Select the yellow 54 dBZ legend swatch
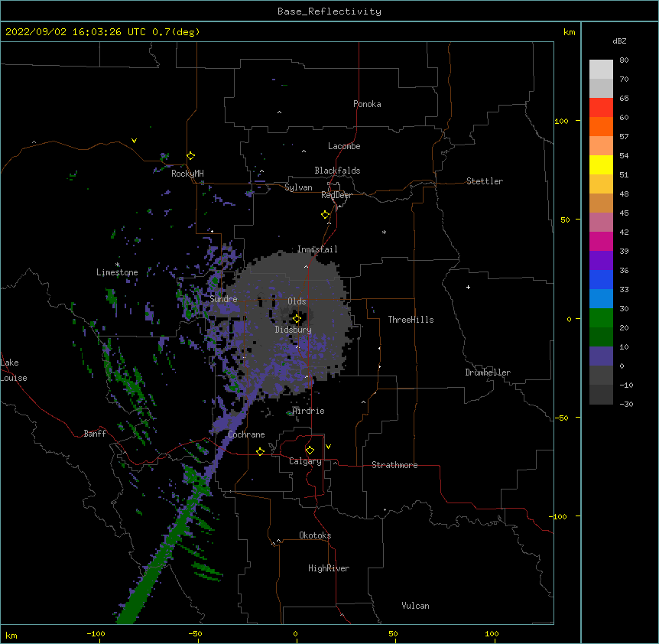Screen dimensions: 659x644 click(601, 164)
